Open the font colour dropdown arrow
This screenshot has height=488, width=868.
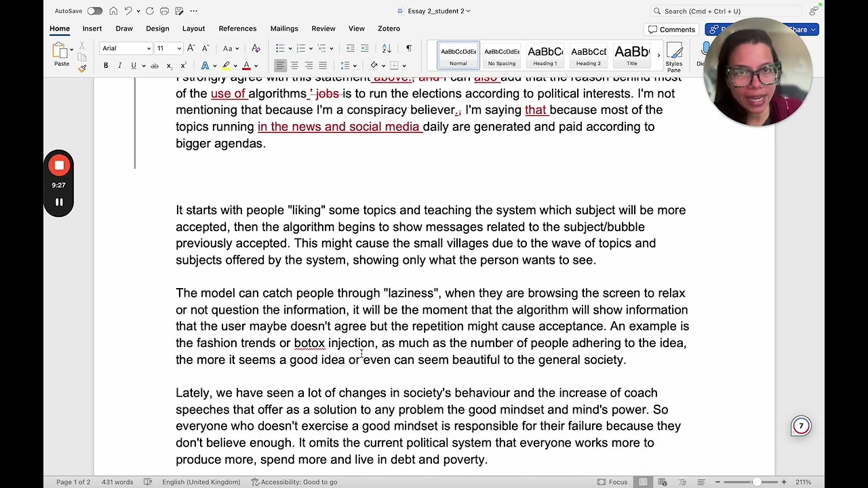point(256,66)
